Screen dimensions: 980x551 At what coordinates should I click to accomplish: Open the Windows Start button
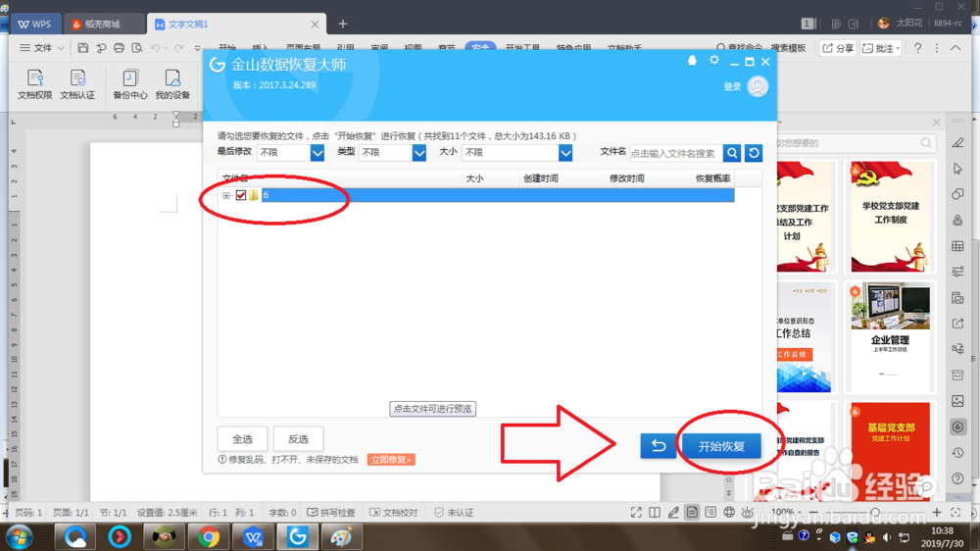[19, 536]
